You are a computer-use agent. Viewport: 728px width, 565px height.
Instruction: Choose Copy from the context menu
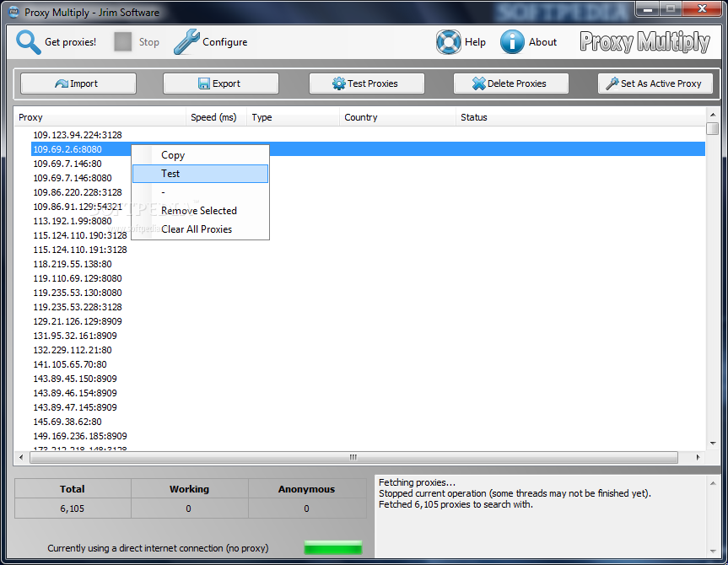coord(201,155)
